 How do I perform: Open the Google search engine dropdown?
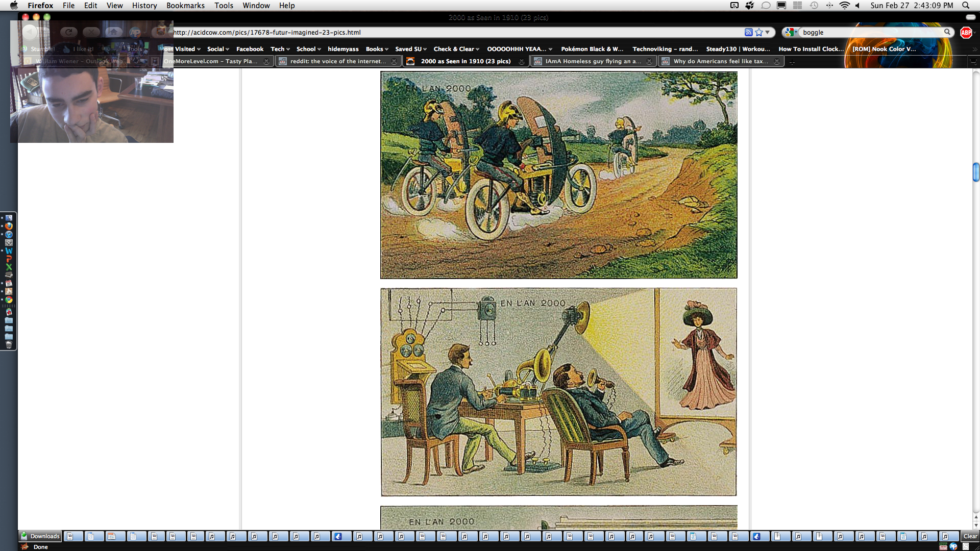(x=791, y=32)
